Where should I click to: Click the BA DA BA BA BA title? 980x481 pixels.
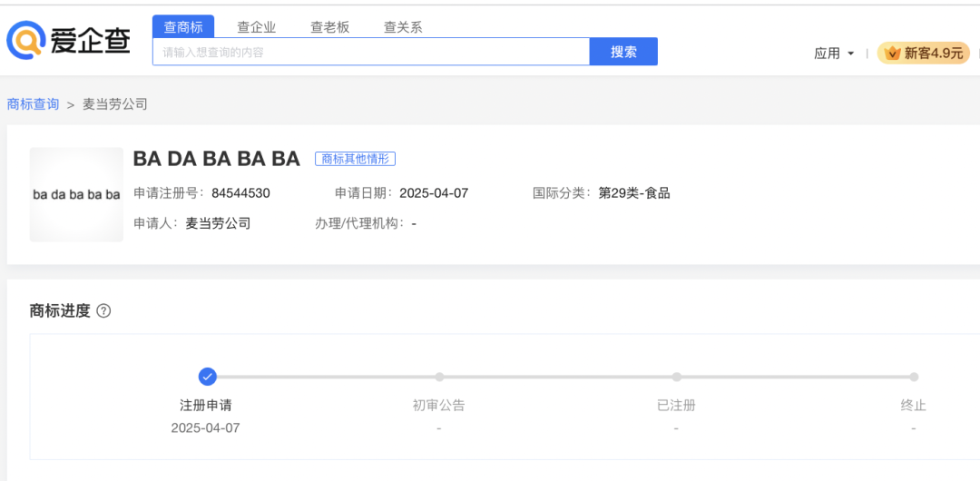[x=217, y=159]
